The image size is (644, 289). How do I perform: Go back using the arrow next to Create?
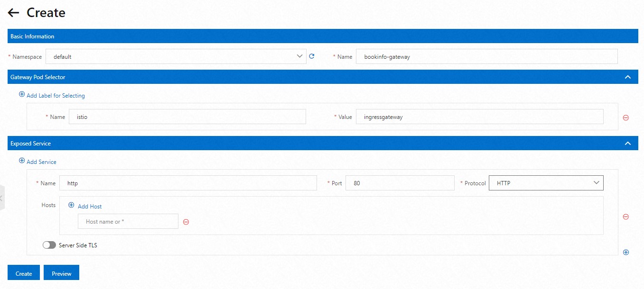click(13, 13)
